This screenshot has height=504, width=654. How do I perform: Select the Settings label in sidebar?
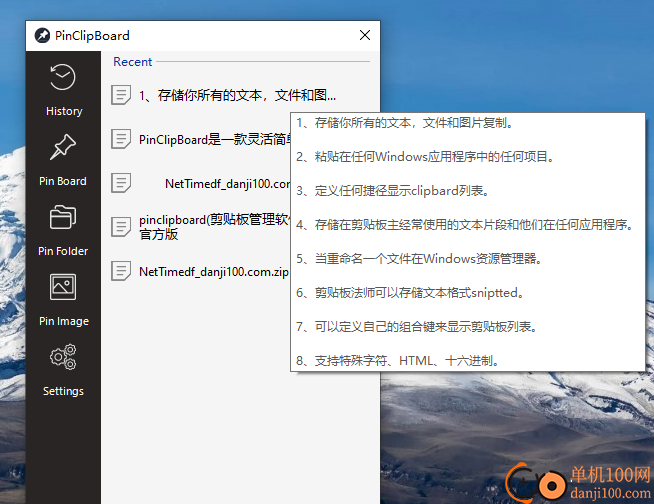tap(63, 391)
